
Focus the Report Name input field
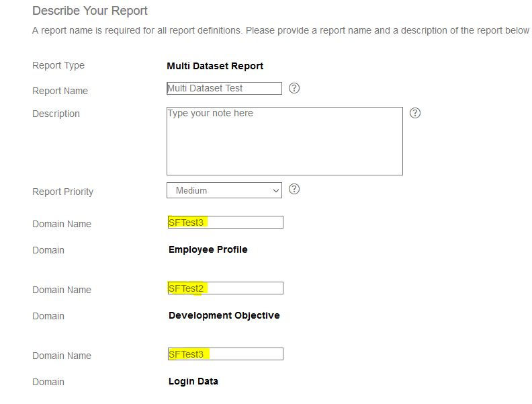224,88
